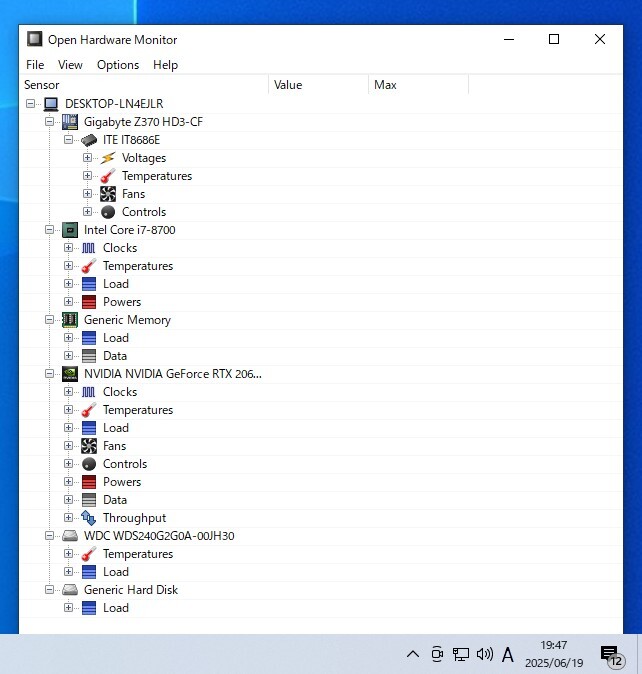Collapse the Intel Core i7-8700 node
The width and height of the screenshot is (642, 674).
pos(49,230)
